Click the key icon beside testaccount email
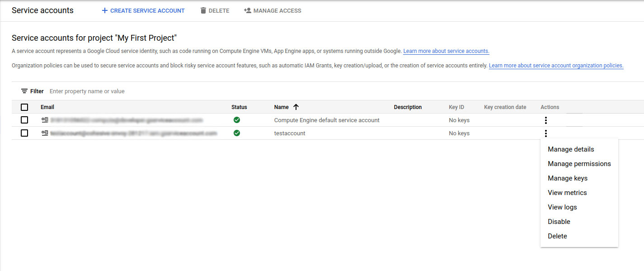 [45, 133]
